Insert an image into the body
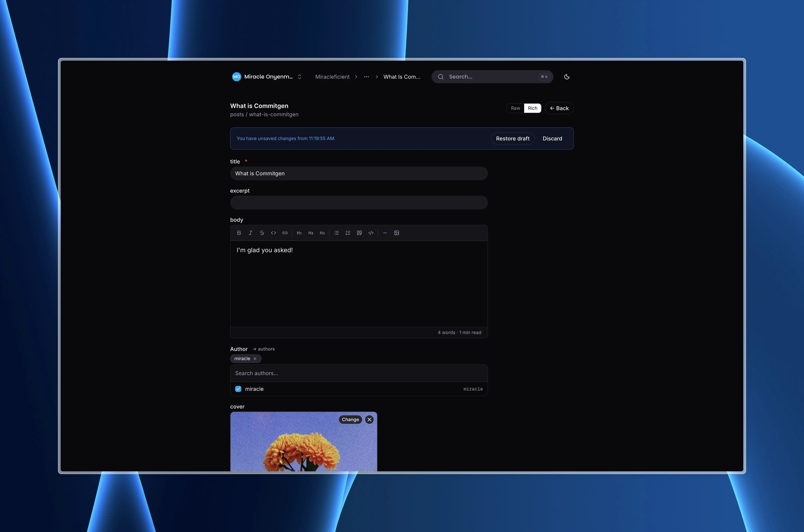804x532 pixels. click(x=396, y=233)
